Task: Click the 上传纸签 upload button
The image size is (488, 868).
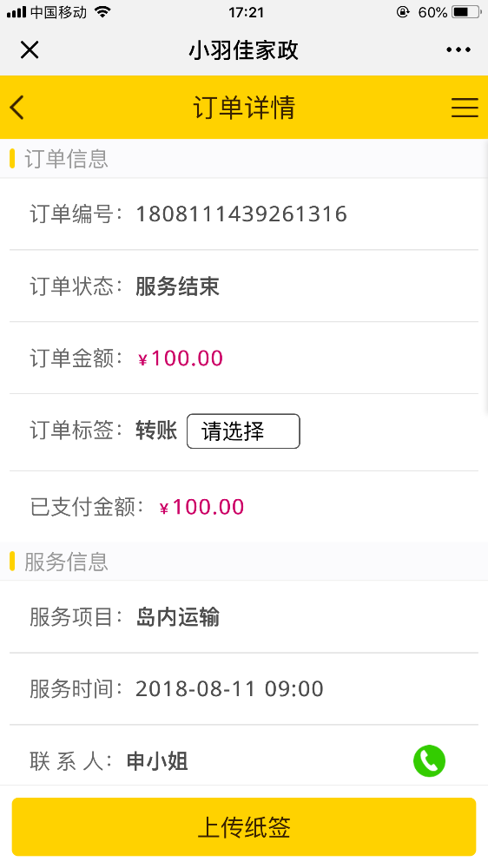Action: tap(244, 827)
